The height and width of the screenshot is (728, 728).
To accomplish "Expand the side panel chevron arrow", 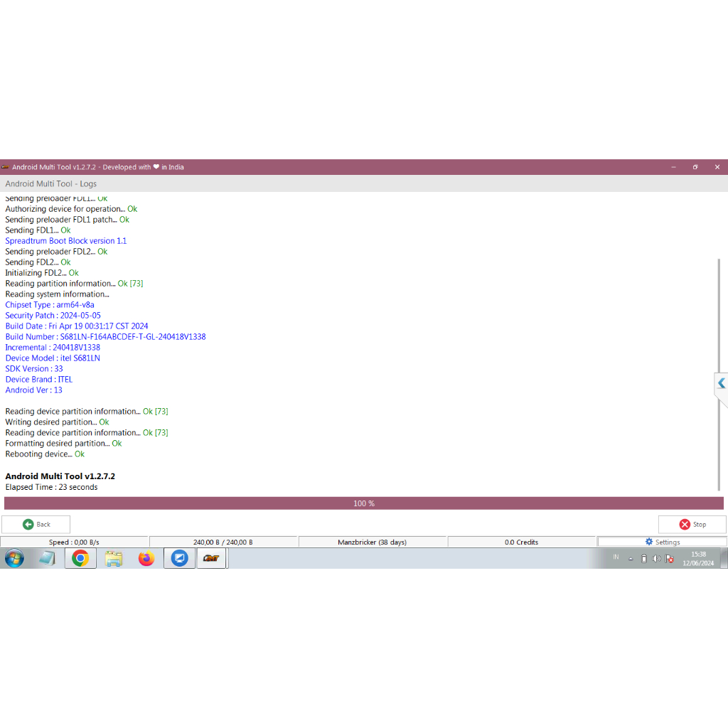I will tap(721, 383).
